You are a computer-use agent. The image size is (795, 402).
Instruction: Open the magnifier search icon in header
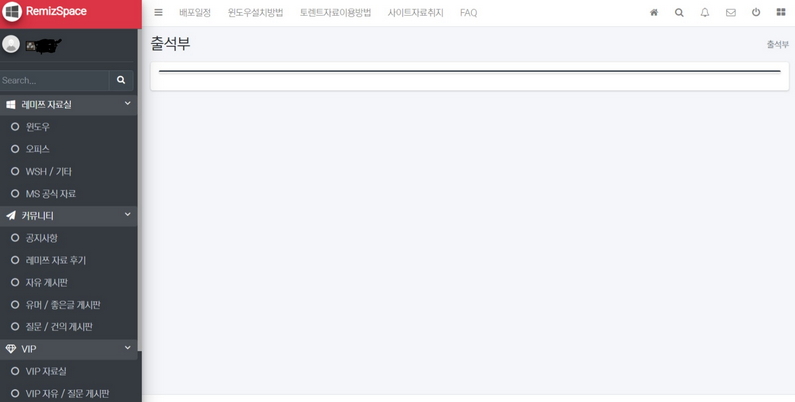[679, 13]
